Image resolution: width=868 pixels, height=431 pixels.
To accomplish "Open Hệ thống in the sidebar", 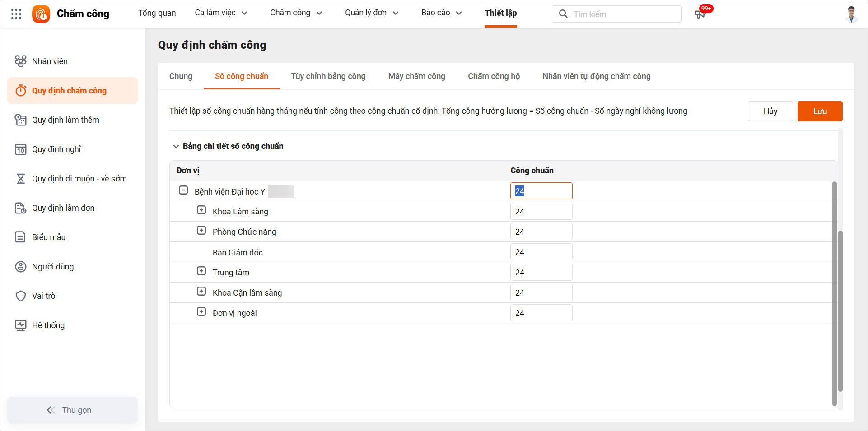I will (48, 325).
